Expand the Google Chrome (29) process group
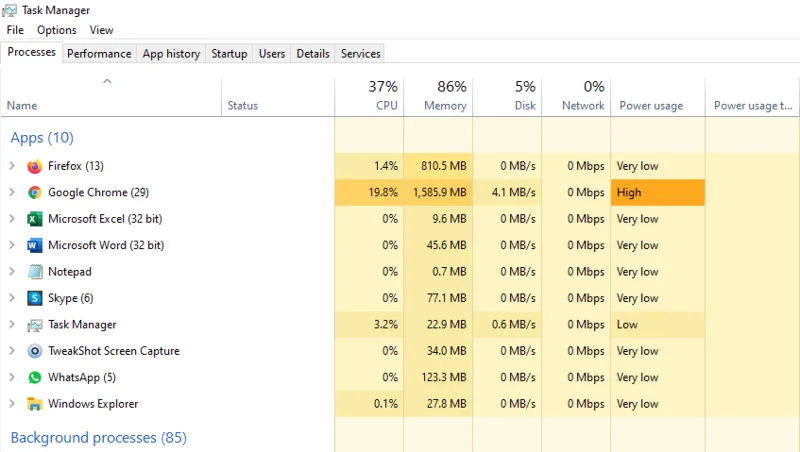 12,192
